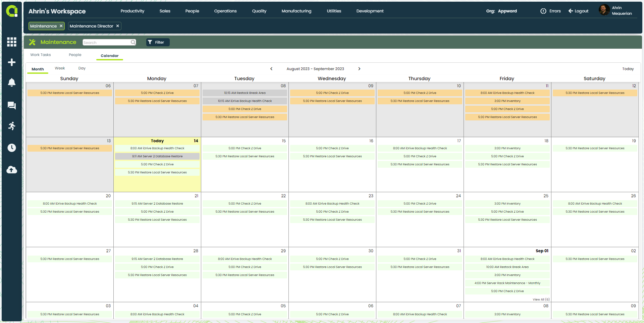Open the Operations menu
This screenshot has width=644, height=323.
click(225, 11)
